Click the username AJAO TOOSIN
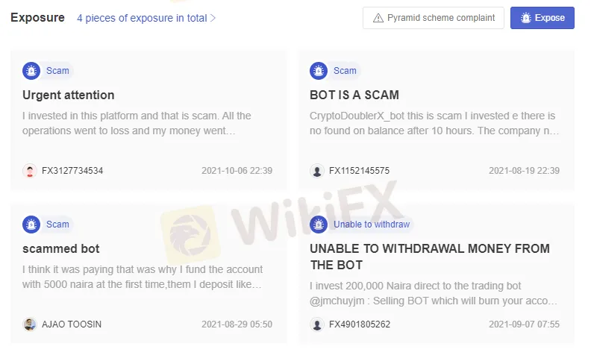The image size is (591, 364). tap(72, 324)
